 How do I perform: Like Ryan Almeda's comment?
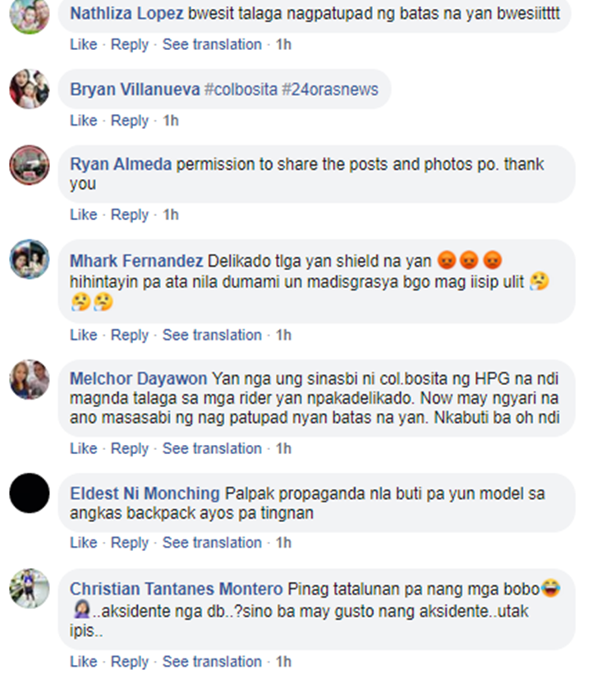click(x=84, y=214)
